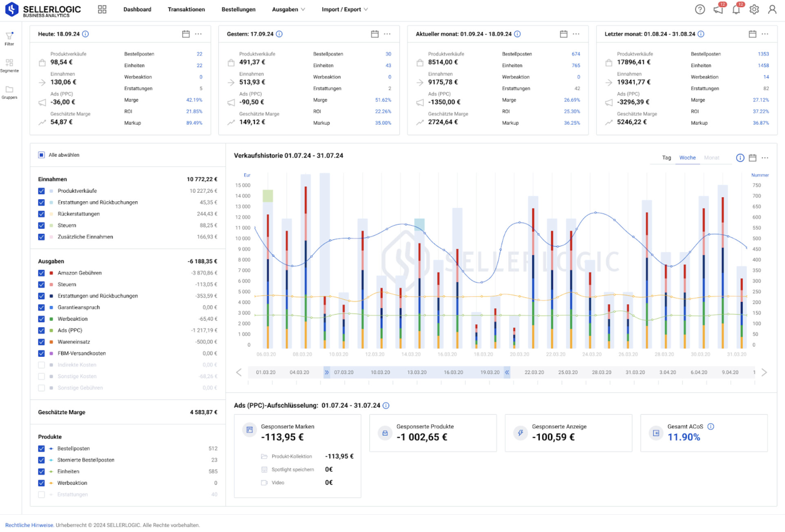Grab right handle of timeline range selector
This screenshot has height=532, width=785.
click(507, 372)
